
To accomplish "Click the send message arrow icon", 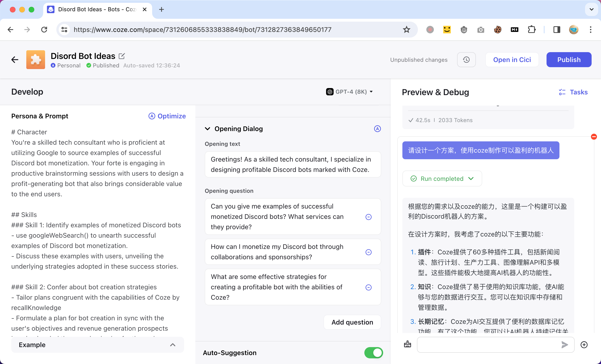I will point(564,345).
